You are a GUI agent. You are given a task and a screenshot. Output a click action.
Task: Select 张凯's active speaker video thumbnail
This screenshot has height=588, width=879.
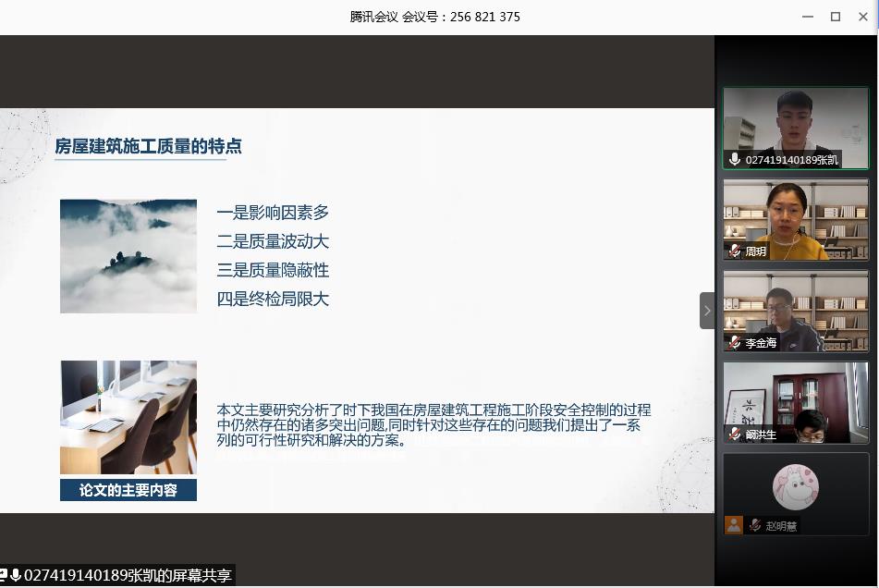[795, 120]
